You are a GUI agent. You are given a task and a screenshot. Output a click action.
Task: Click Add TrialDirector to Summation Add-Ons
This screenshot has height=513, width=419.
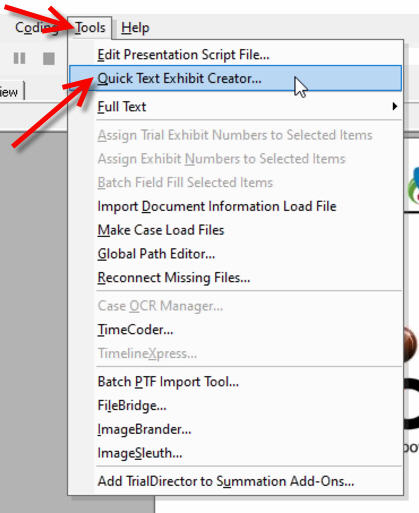[x=235, y=481]
